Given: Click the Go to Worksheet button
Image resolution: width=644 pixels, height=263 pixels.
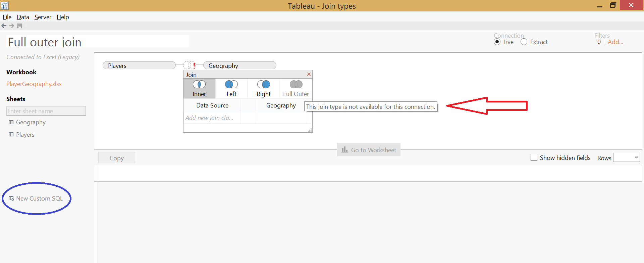Looking at the screenshot, I should tap(369, 150).
